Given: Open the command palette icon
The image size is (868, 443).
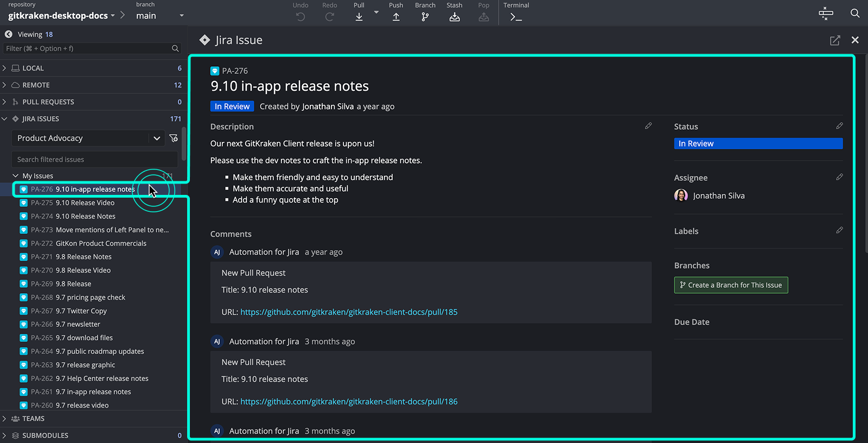Looking at the screenshot, I should pyautogui.click(x=826, y=13).
